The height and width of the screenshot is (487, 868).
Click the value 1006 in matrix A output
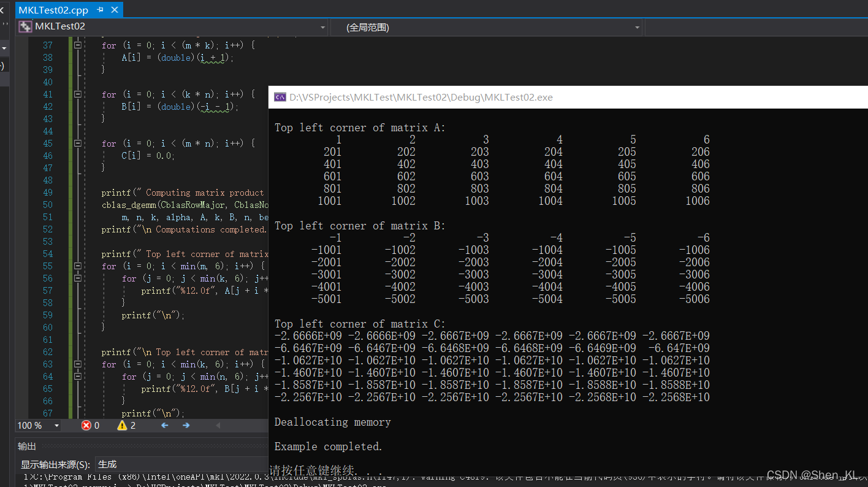tap(698, 201)
